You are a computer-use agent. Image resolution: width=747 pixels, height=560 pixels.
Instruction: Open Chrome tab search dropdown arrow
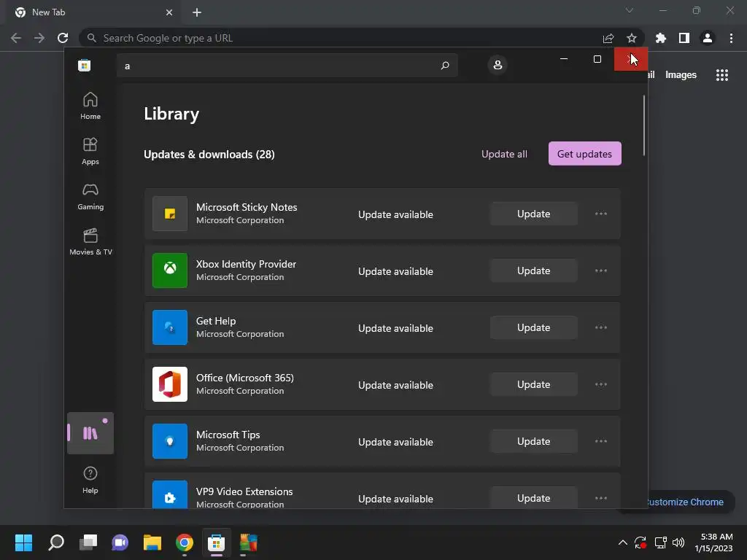pos(630,10)
